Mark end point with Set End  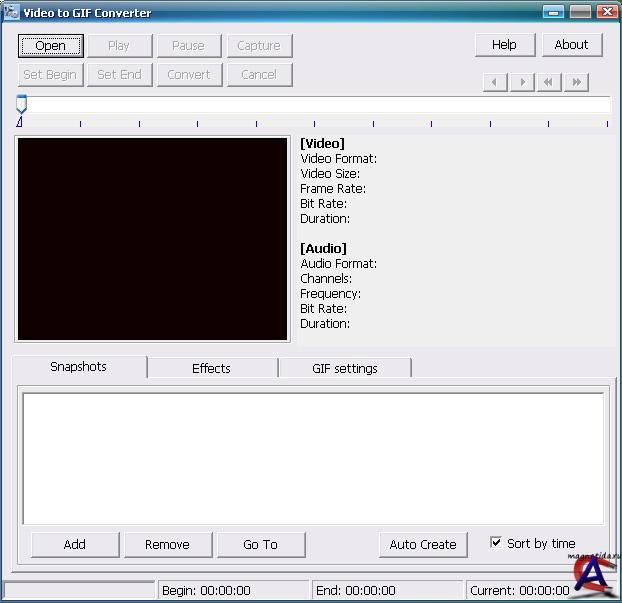pyautogui.click(x=119, y=75)
